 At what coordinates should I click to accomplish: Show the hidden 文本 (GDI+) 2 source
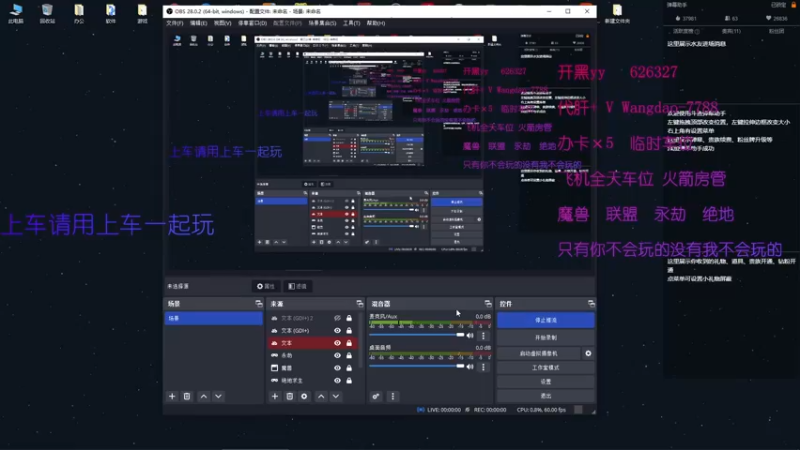[x=337, y=318]
